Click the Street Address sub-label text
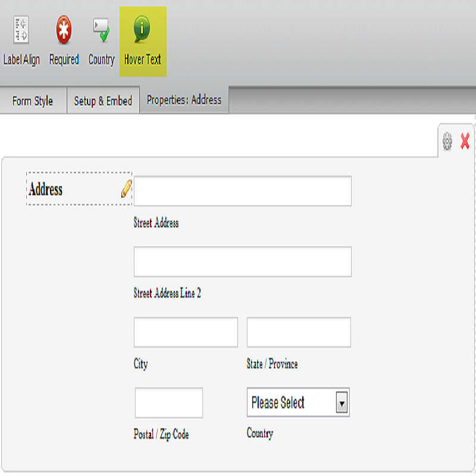Viewport: 476px width, 476px height. 156,223
